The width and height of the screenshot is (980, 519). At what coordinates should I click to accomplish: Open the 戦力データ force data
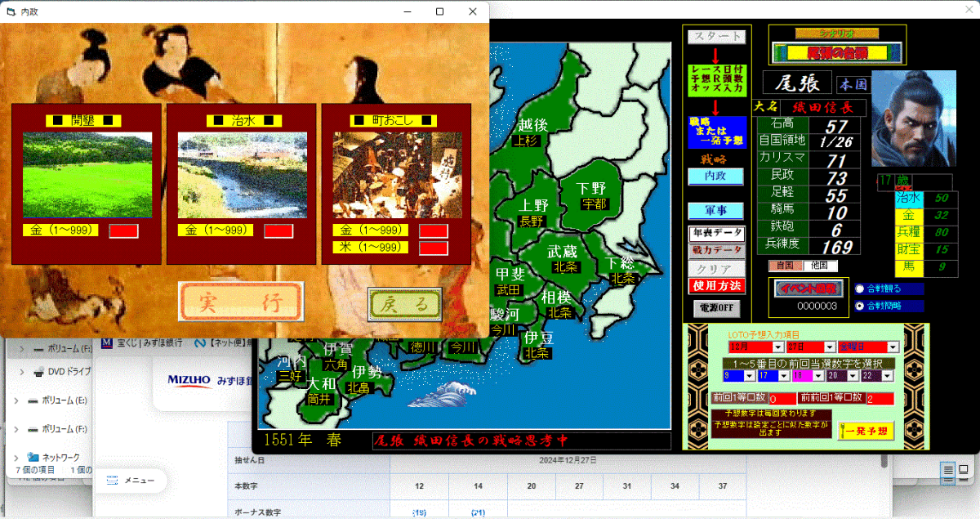click(716, 250)
